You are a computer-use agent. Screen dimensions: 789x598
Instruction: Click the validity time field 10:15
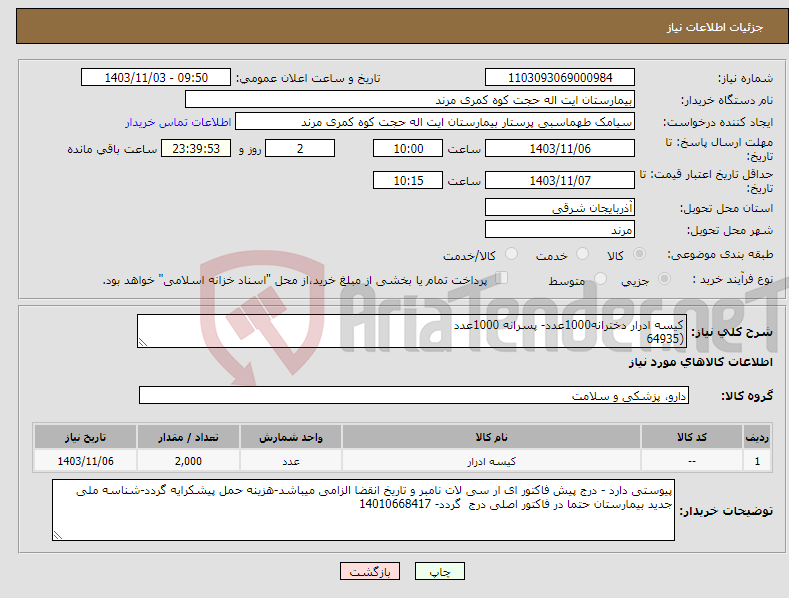(408, 180)
